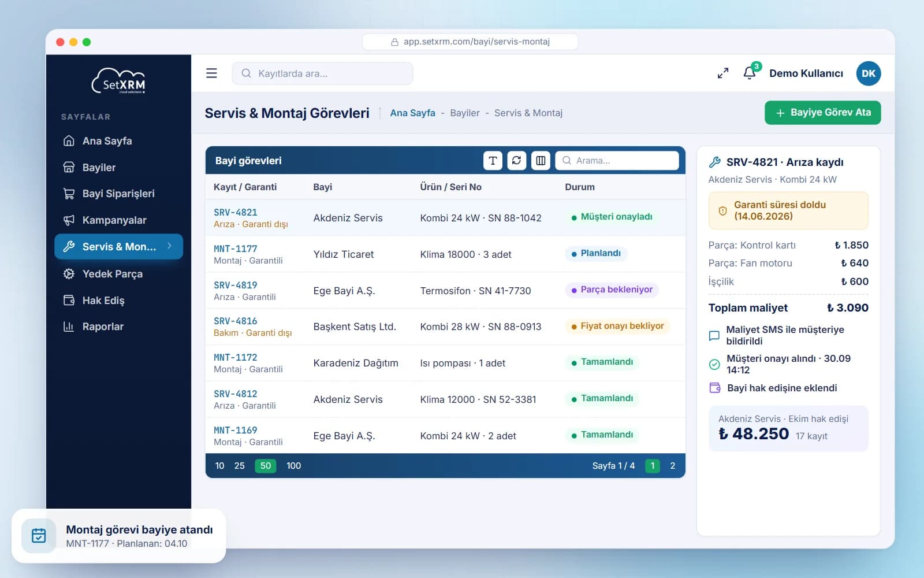Go to Bayi Siparişleri page
Image resolution: width=924 pixels, height=578 pixels.
[x=118, y=194]
